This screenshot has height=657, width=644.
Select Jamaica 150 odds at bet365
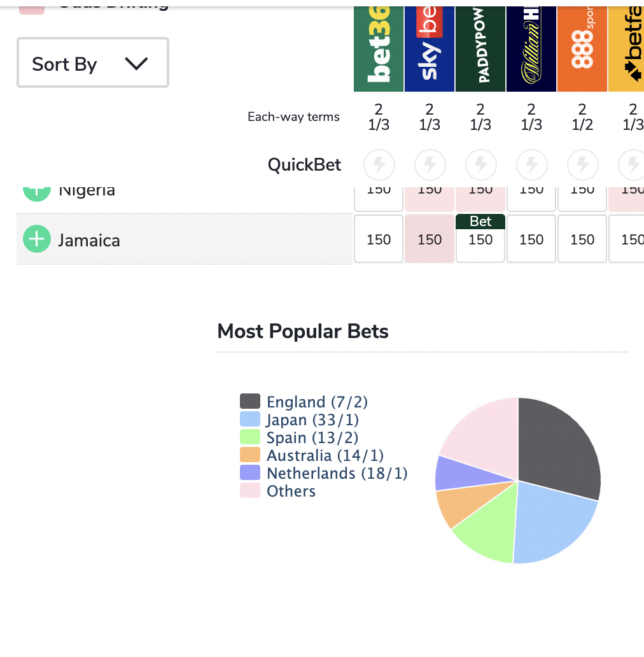pyautogui.click(x=379, y=239)
